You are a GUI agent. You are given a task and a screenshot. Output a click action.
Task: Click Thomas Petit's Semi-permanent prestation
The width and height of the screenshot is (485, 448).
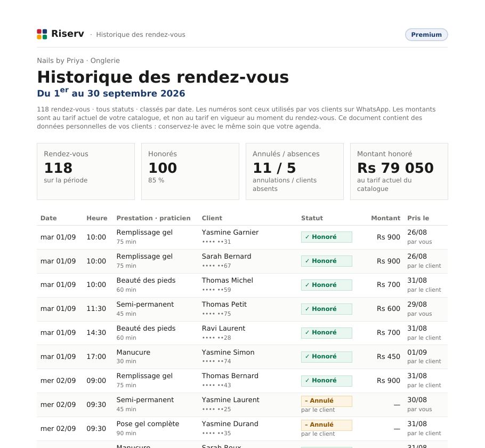point(145,305)
